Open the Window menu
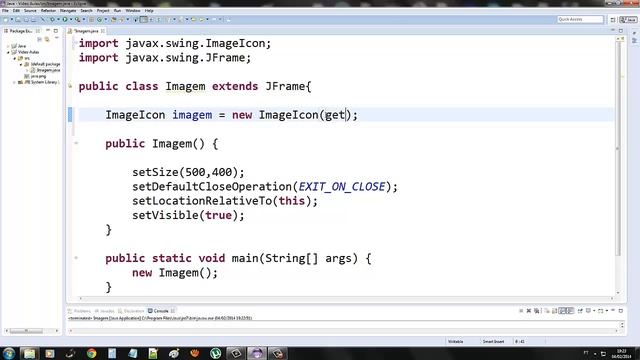 coord(133,11)
